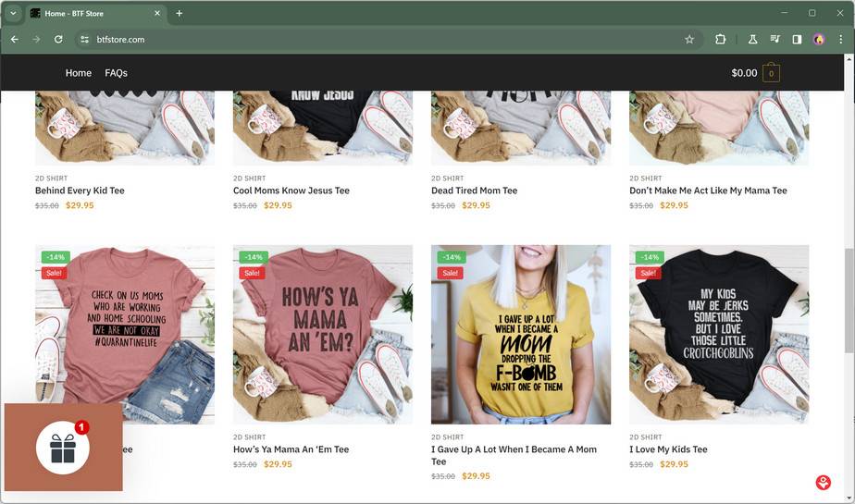Open Chrome Labs flask icon
The image size is (855, 504).
coord(752,39)
